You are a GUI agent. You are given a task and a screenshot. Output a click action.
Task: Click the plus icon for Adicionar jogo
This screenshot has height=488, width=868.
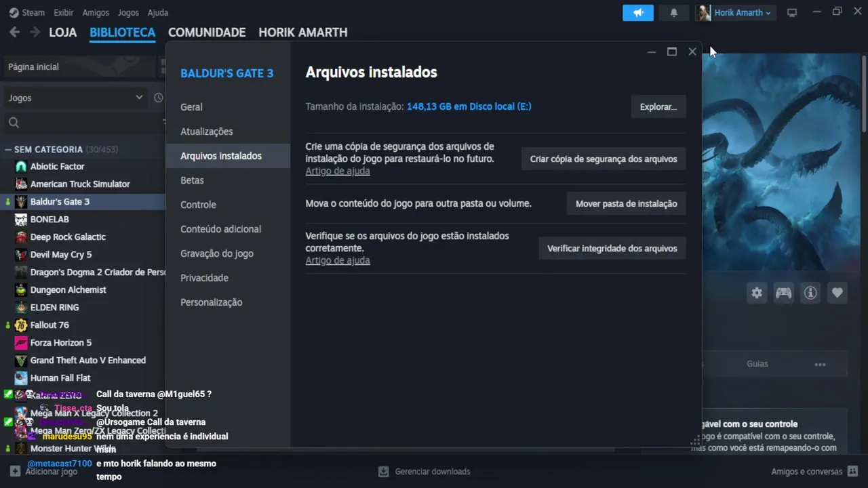[x=15, y=471]
